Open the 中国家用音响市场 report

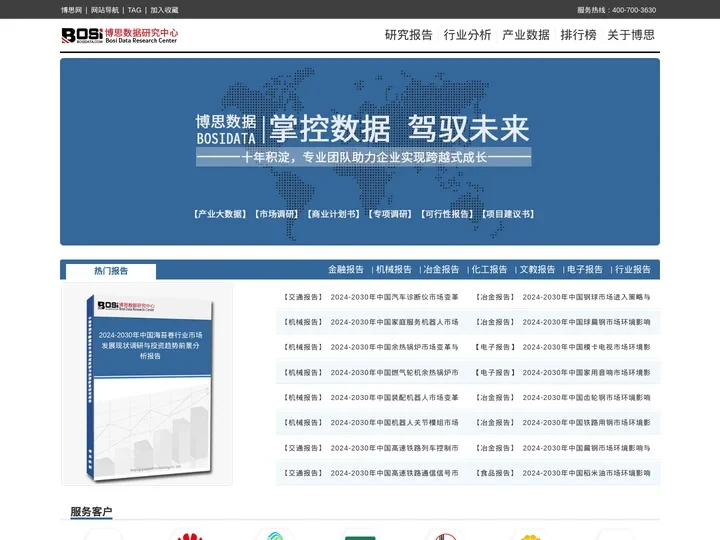(586, 372)
